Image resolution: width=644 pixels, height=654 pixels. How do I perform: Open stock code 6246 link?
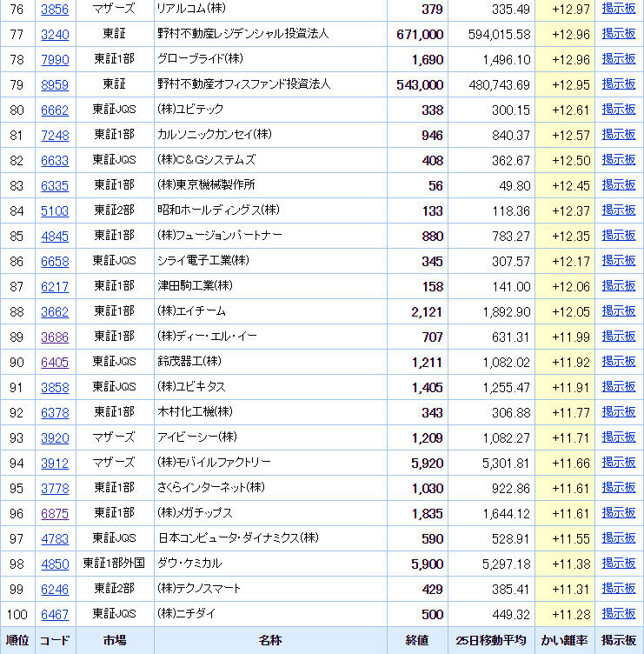pyautogui.click(x=55, y=590)
